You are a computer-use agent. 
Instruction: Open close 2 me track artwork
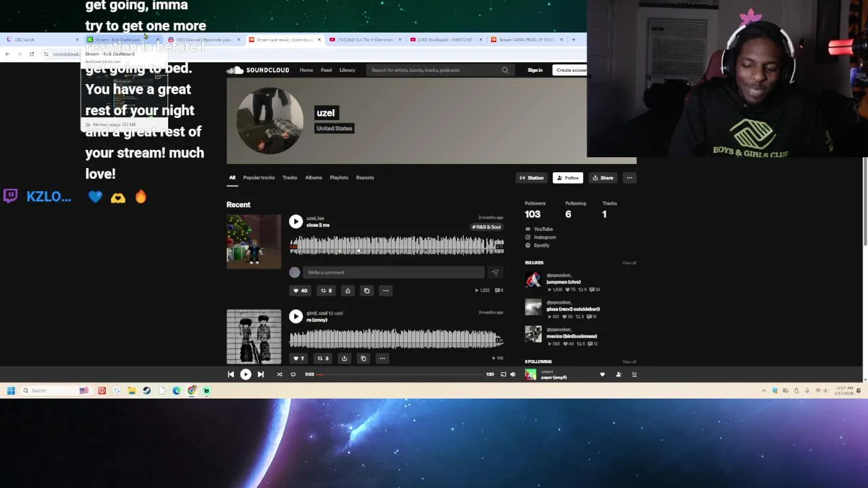tap(254, 242)
